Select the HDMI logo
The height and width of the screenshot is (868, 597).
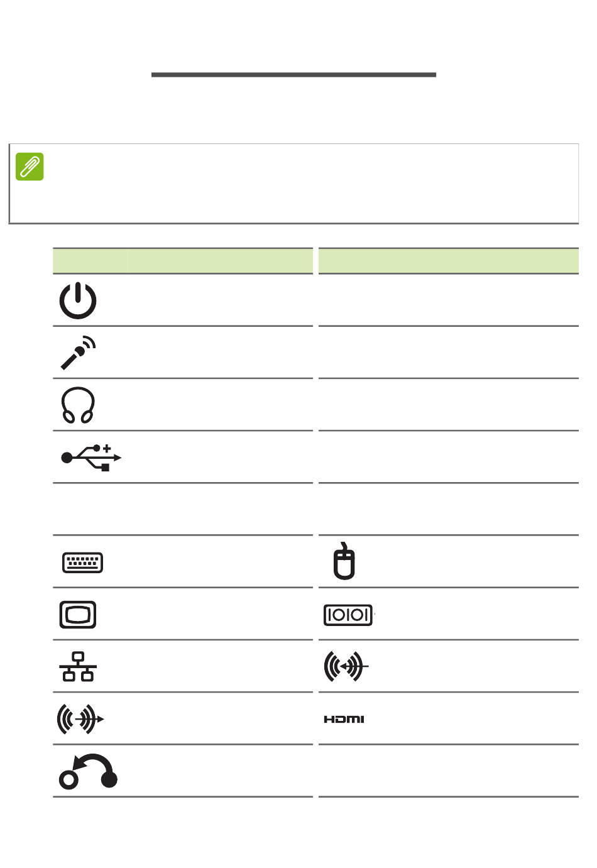coord(344,719)
